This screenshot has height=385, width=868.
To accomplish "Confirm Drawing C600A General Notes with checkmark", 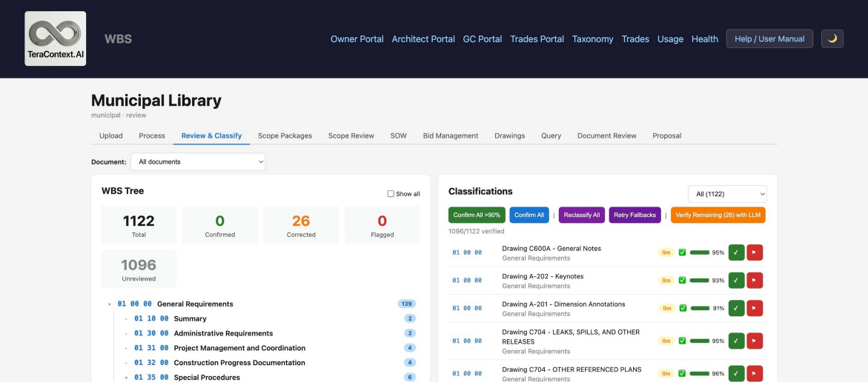I will [736, 252].
